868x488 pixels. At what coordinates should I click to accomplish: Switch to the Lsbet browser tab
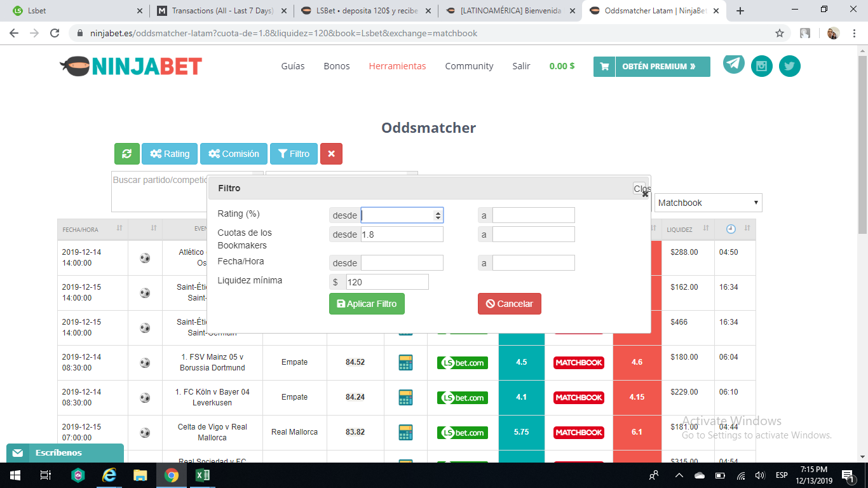point(76,11)
